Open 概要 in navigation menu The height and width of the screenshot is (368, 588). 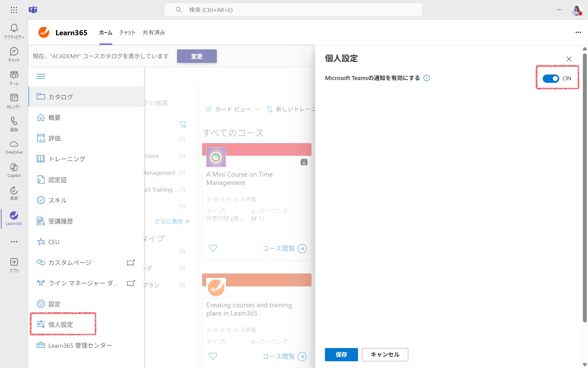(86, 118)
